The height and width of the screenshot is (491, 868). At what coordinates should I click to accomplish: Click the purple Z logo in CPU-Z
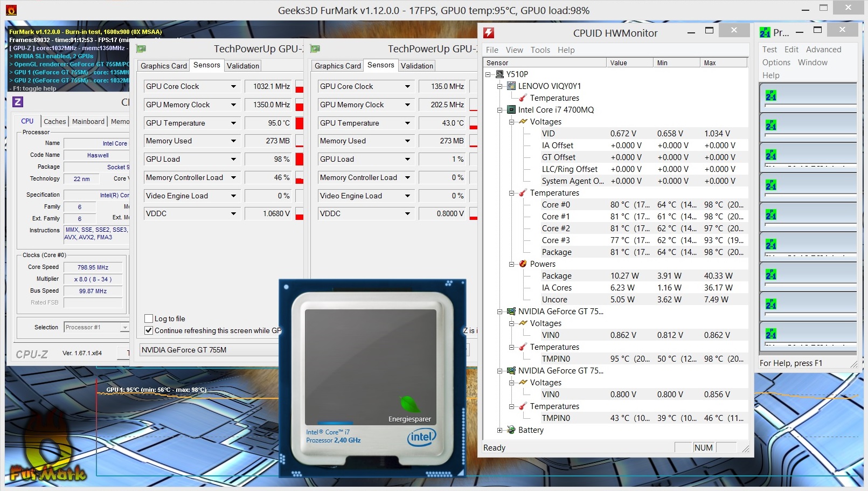click(17, 102)
